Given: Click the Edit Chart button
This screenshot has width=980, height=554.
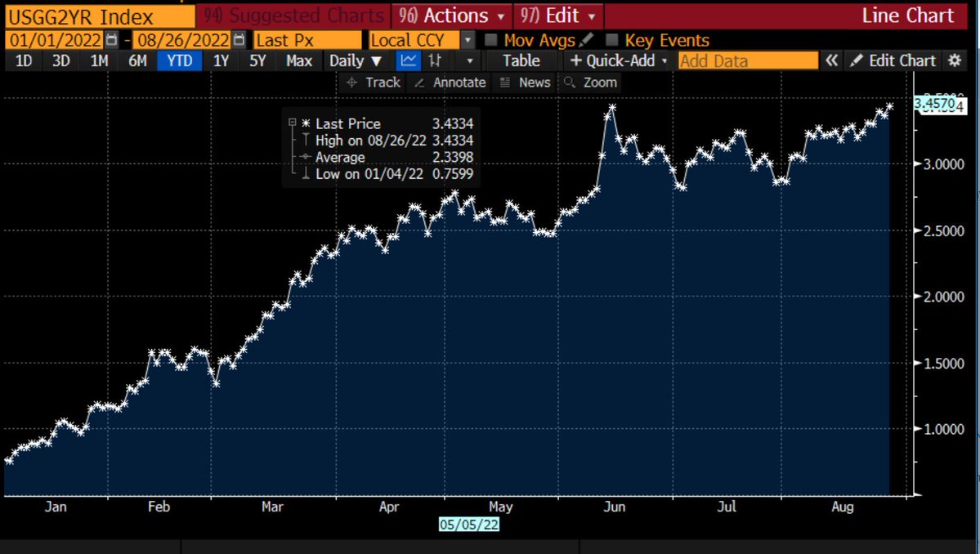Looking at the screenshot, I should tap(893, 60).
